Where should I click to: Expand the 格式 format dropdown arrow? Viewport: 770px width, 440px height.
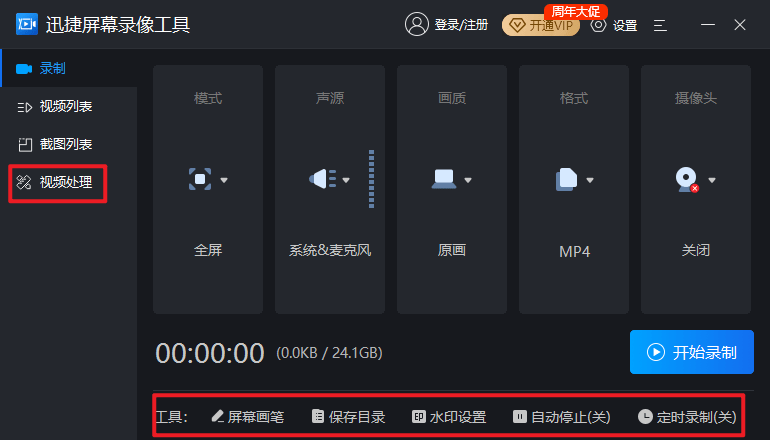tap(590, 180)
